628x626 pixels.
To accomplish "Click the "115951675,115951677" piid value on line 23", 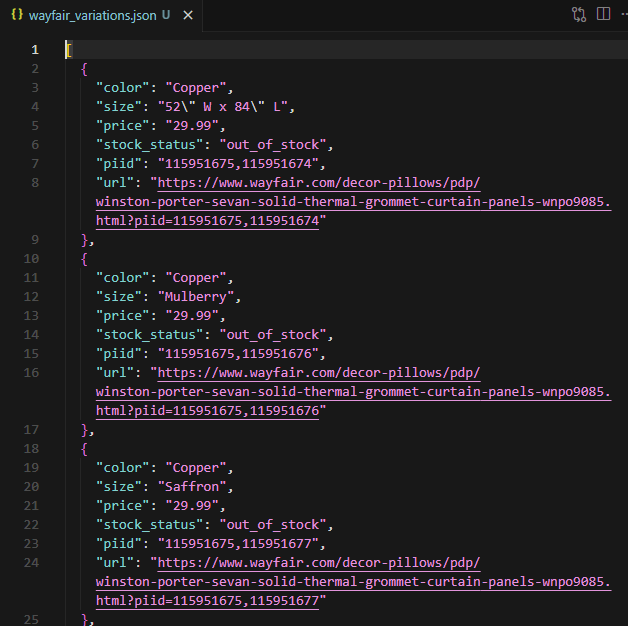I will click(238, 543).
